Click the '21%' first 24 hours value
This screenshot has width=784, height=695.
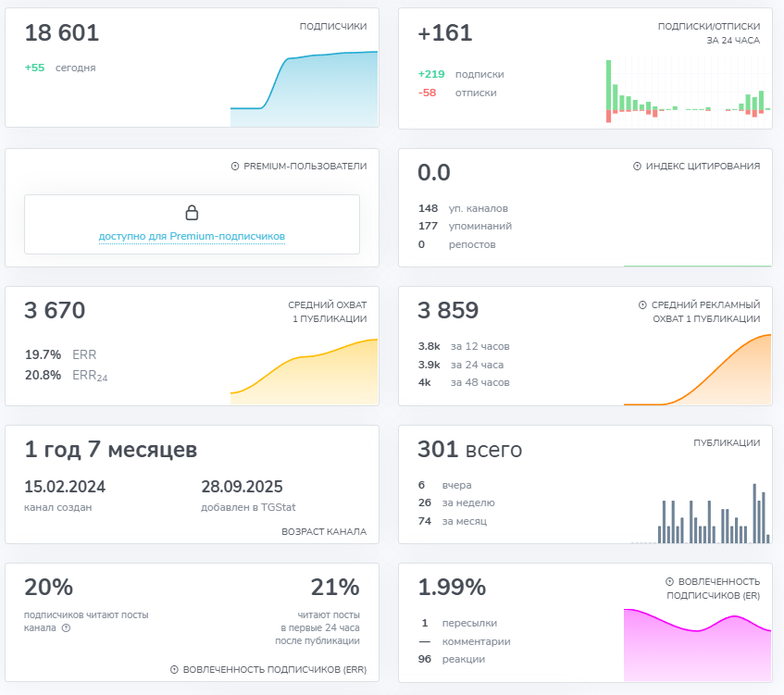(335, 587)
